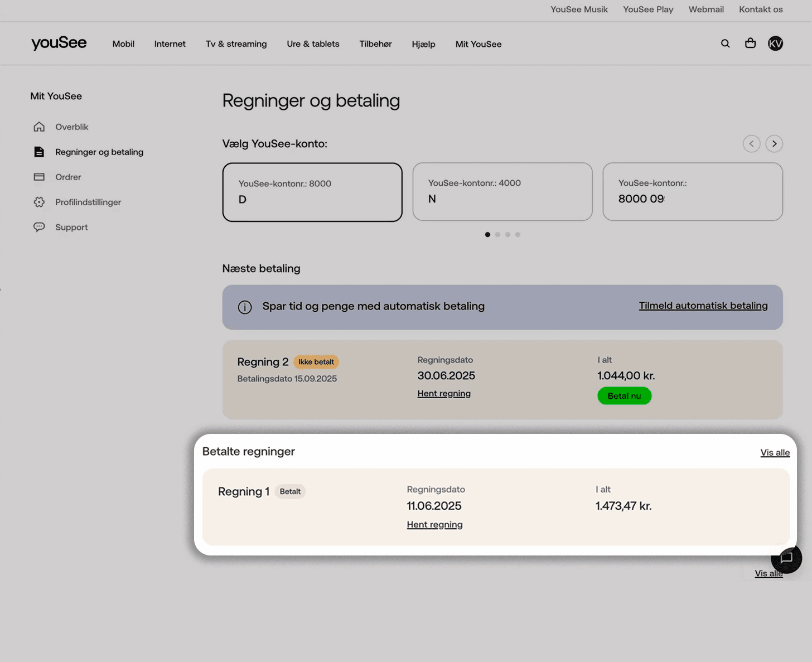The image size is (812, 662).
Task: Open the search icon in the top bar
Action: click(725, 43)
